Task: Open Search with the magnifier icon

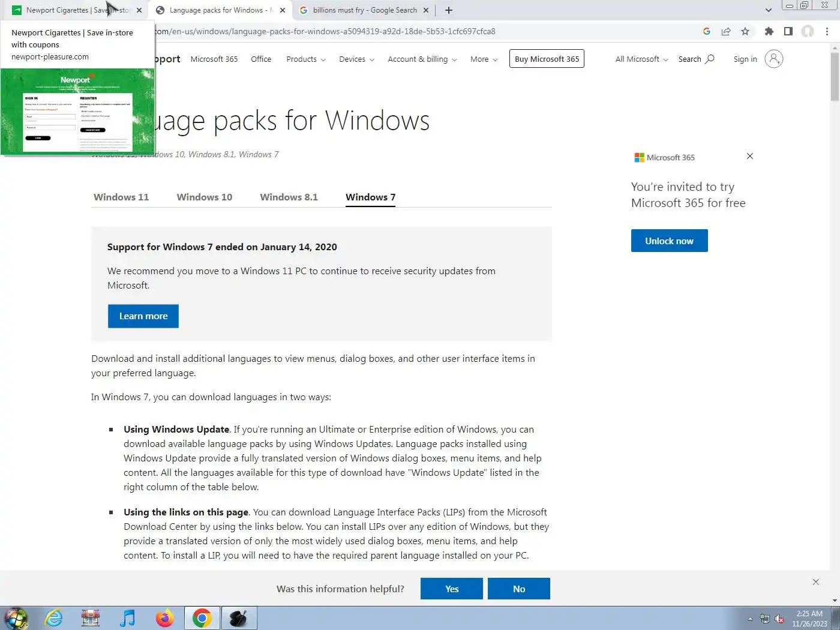Action: coord(696,59)
